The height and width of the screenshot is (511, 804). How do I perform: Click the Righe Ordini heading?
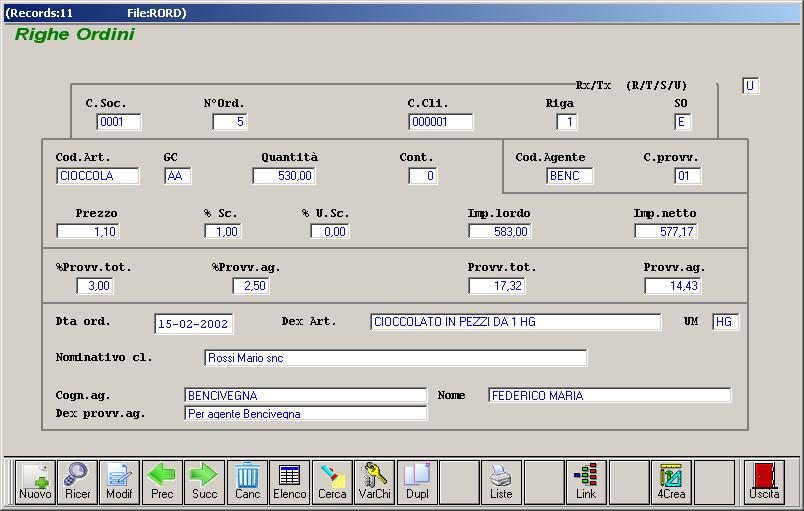click(75, 34)
